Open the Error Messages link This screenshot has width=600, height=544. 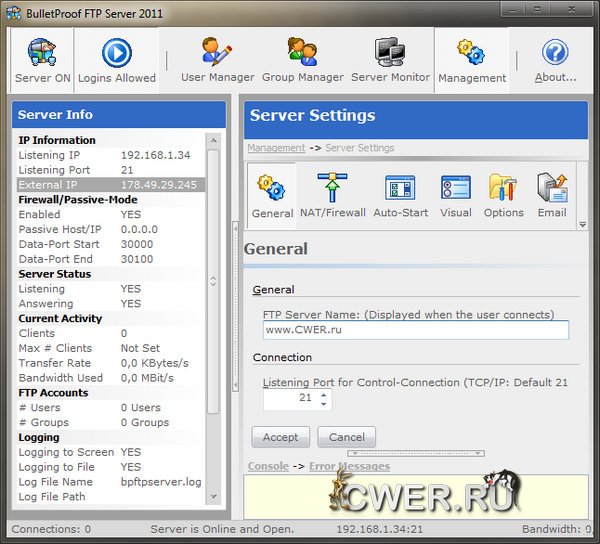coord(349,466)
